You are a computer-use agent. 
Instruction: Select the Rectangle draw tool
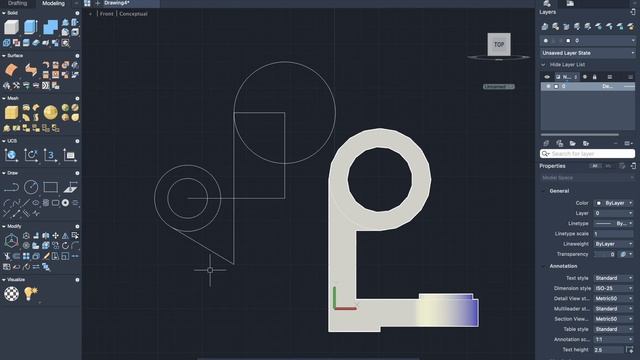[x=50, y=187]
